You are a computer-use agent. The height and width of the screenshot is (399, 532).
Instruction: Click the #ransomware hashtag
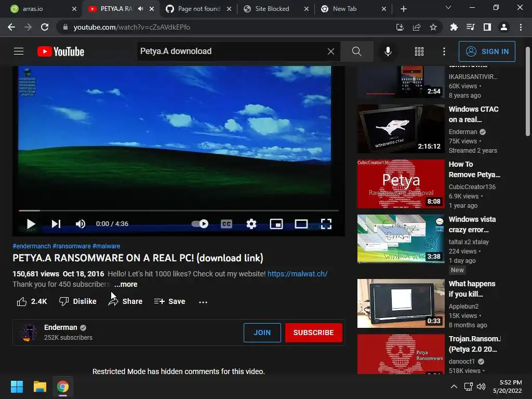click(x=72, y=246)
